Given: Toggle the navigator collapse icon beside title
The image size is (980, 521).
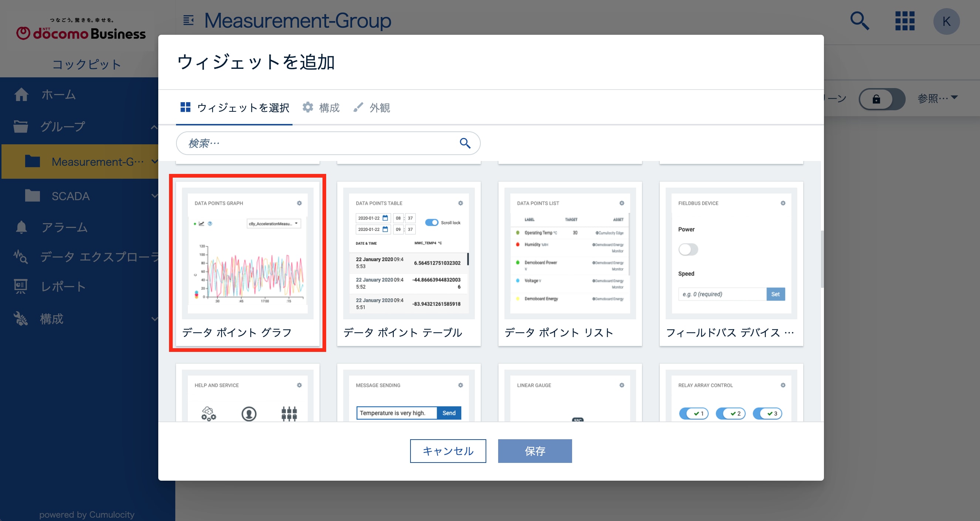Looking at the screenshot, I should [188, 20].
